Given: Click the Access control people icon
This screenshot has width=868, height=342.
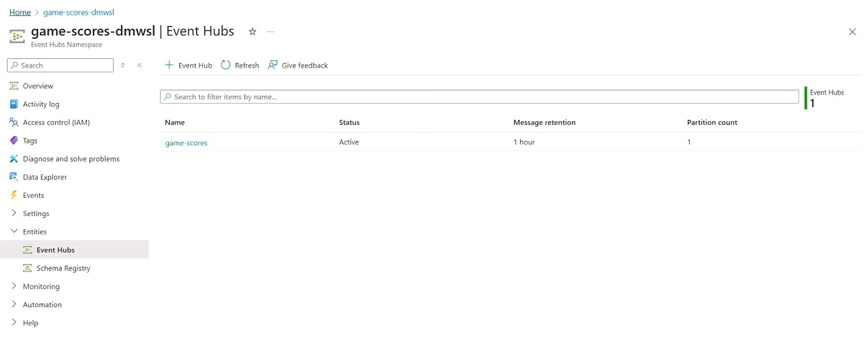Looking at the screenshot, I should (x=14, y=122).
